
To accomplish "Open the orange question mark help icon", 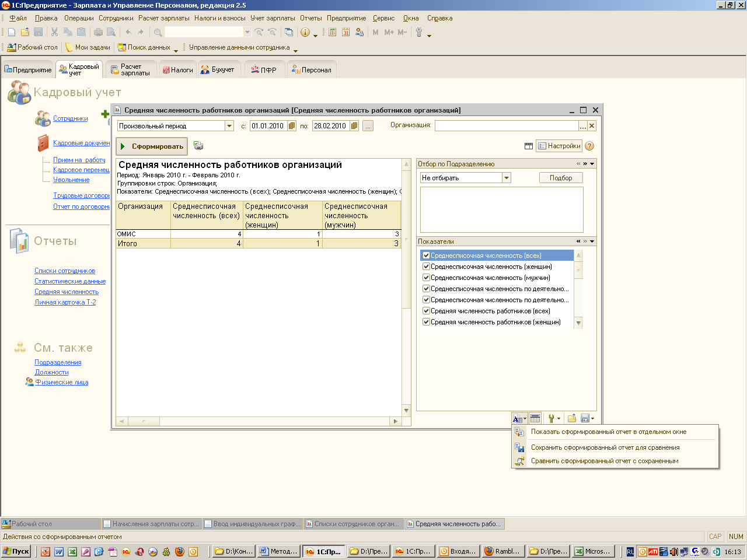I will (589, 146).
